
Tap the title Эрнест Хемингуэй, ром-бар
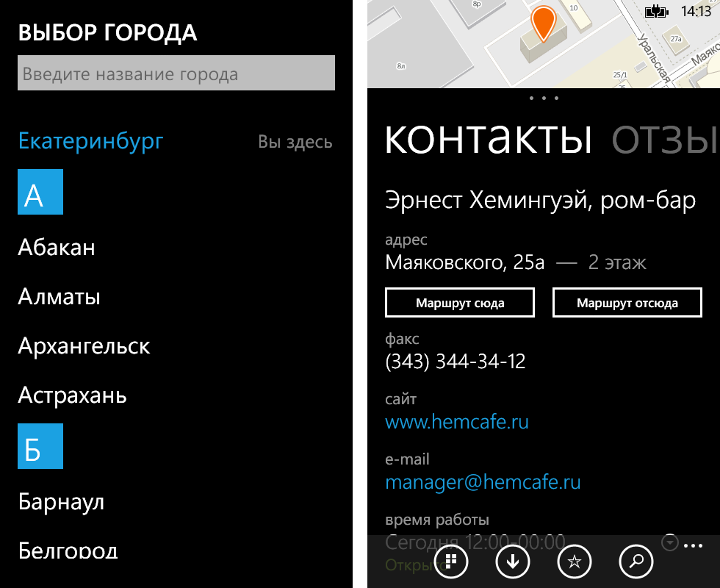[541, 200]
